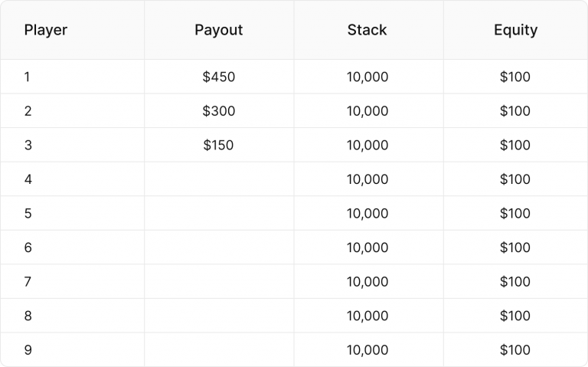Select player 1 row number

(28, 77)
